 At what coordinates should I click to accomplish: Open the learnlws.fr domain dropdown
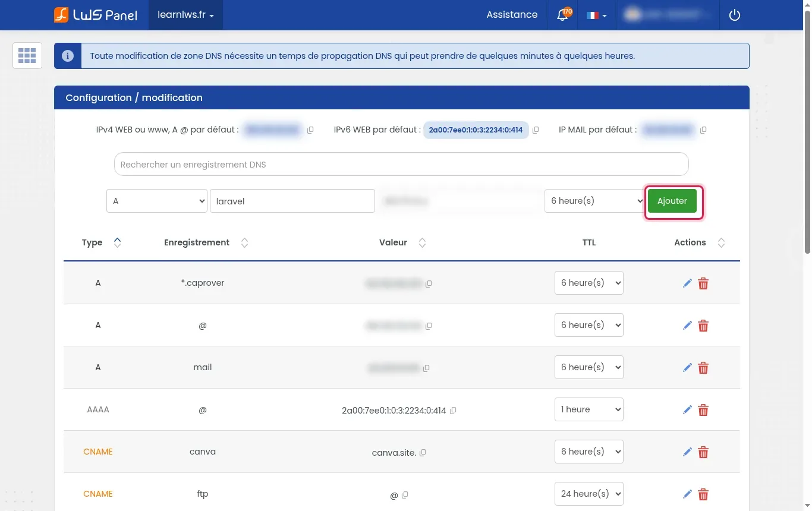coord(185,15)
